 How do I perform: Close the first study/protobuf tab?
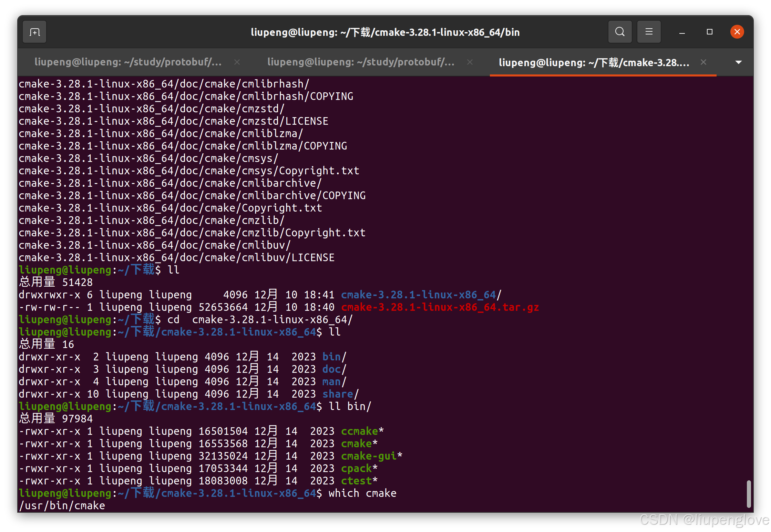[237, 62]
